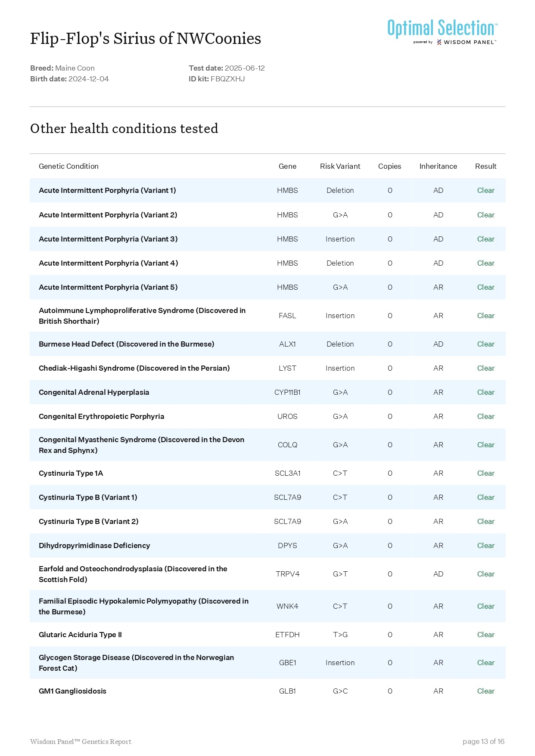Image resolution: width=535 pixels, height=756 pixels.
Task: Click the ID kit value FBQZXHJ
Action: 227,79
